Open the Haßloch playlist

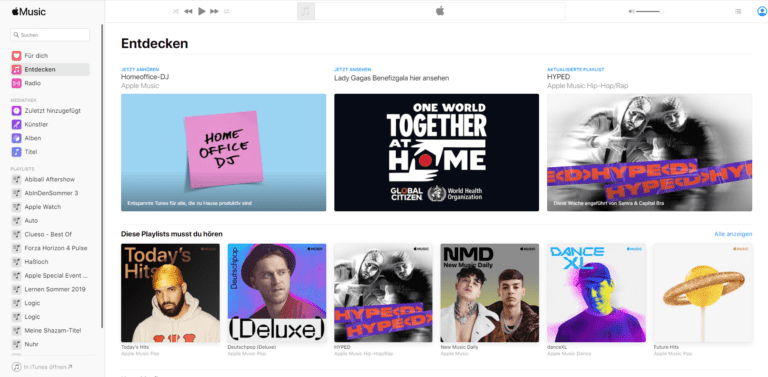pos(50,261)
